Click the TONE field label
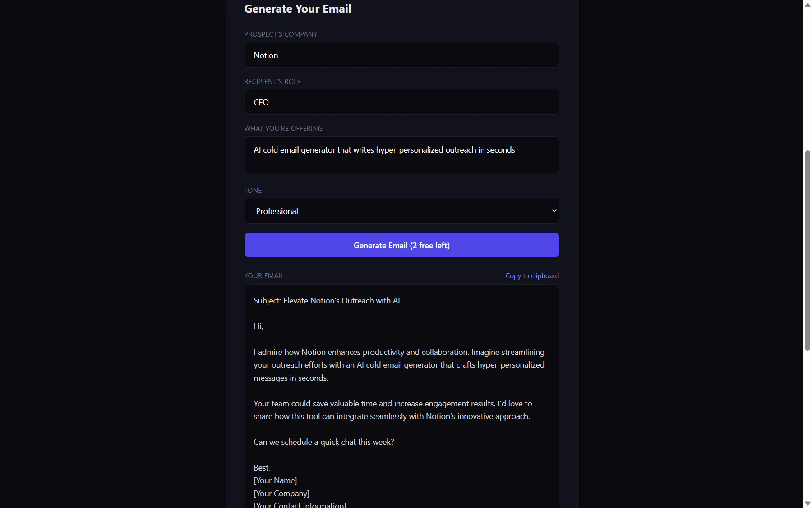812x508 pixels. [x=253, y=191]
